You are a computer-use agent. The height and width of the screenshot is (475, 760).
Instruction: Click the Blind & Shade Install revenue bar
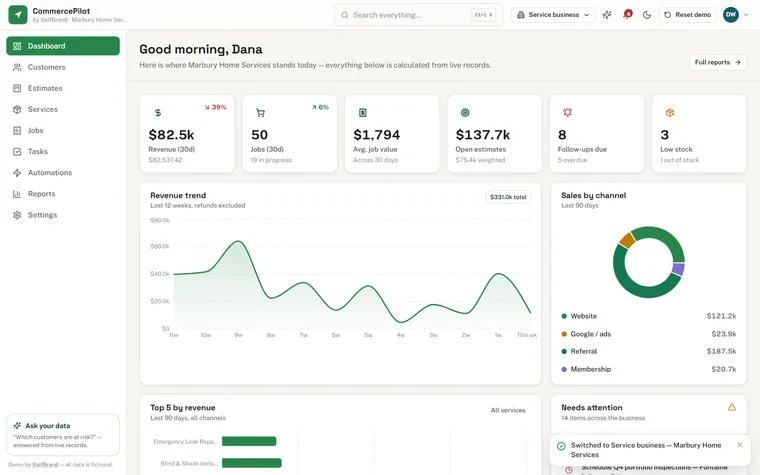point(252,463)
